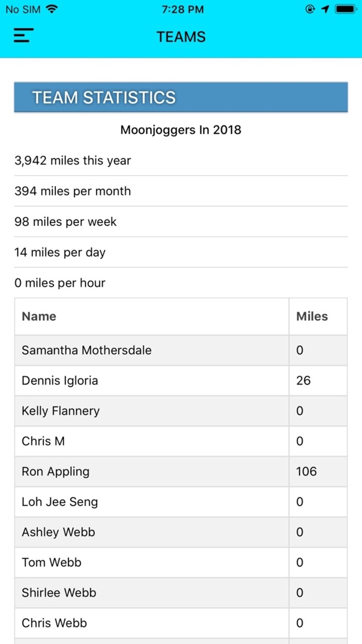This screenshot has height=644, width=362.
Task: Tap Ashley Webb in the list
Action: [58, 532]
